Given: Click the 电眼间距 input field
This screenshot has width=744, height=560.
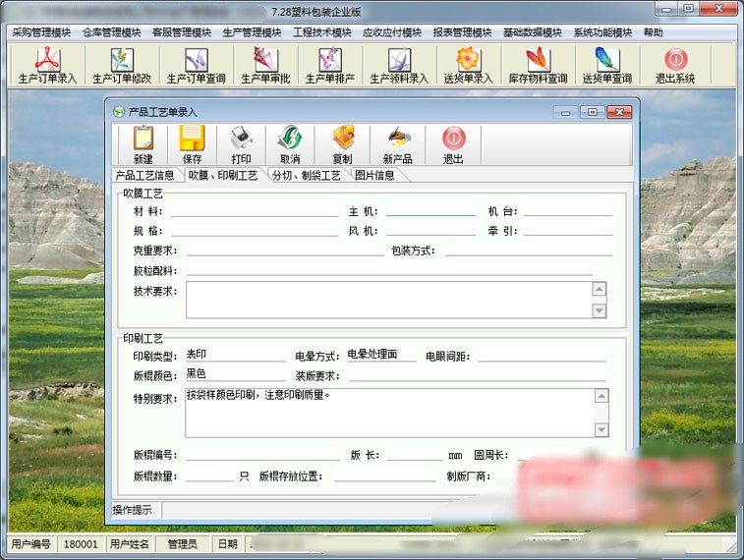Looking at the screenshot, I should (x=542, y=356).
